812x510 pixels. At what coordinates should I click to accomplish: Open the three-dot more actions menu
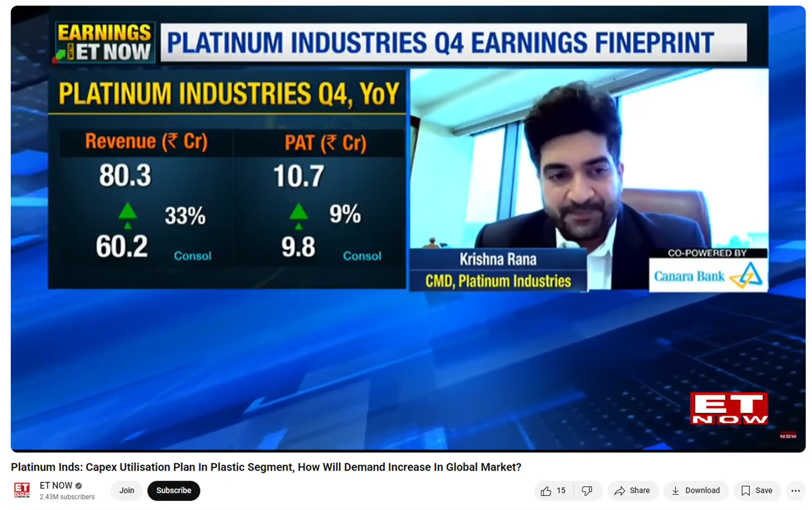796,491
